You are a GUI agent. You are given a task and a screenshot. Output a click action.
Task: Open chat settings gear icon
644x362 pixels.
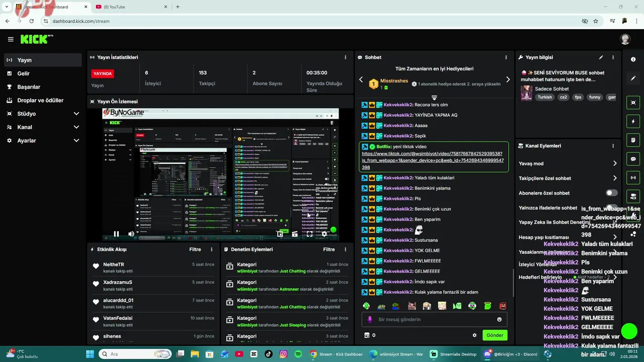[x=474, y=335]
